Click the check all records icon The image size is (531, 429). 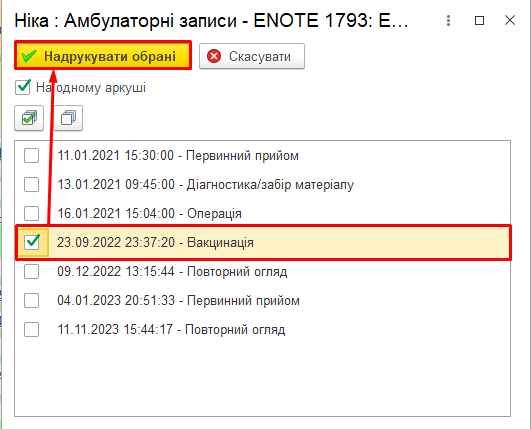(29, 118)
